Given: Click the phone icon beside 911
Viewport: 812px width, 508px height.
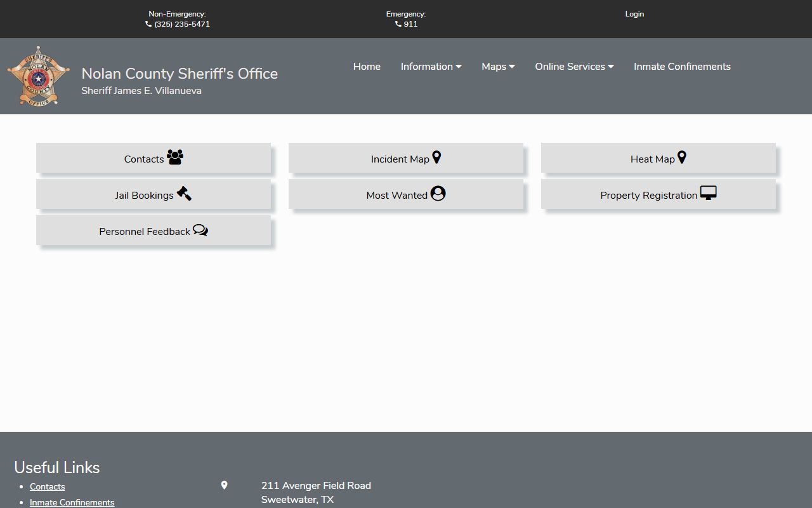Looking at the screenshot, I should [398, 24].
